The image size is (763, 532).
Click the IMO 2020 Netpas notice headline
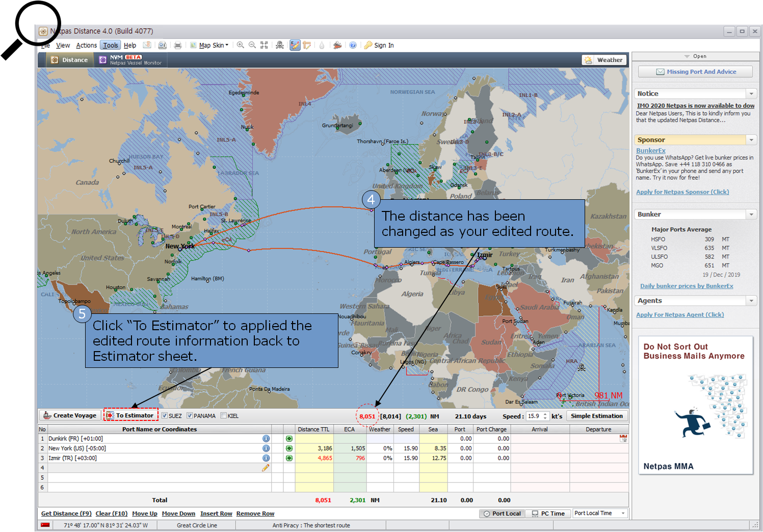(x=696, y=106)
